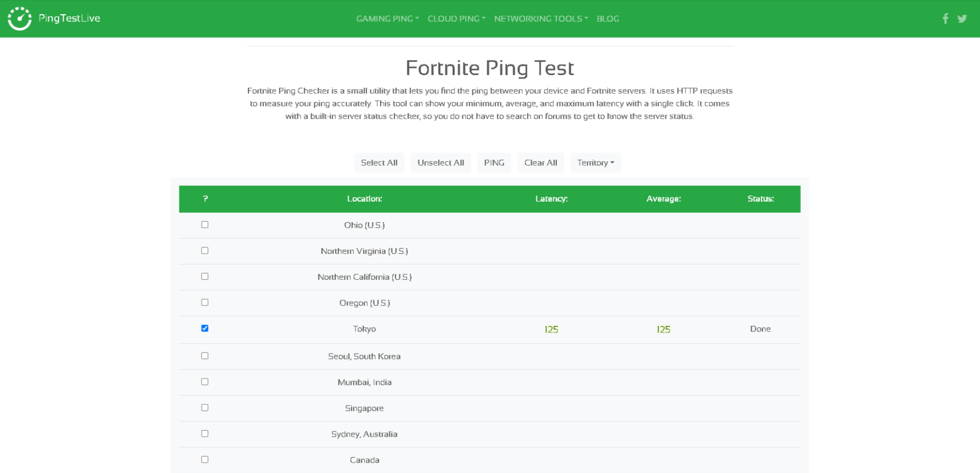The image size is (980, 473).
Task: Click the Location column header
Action: (364, 199)
